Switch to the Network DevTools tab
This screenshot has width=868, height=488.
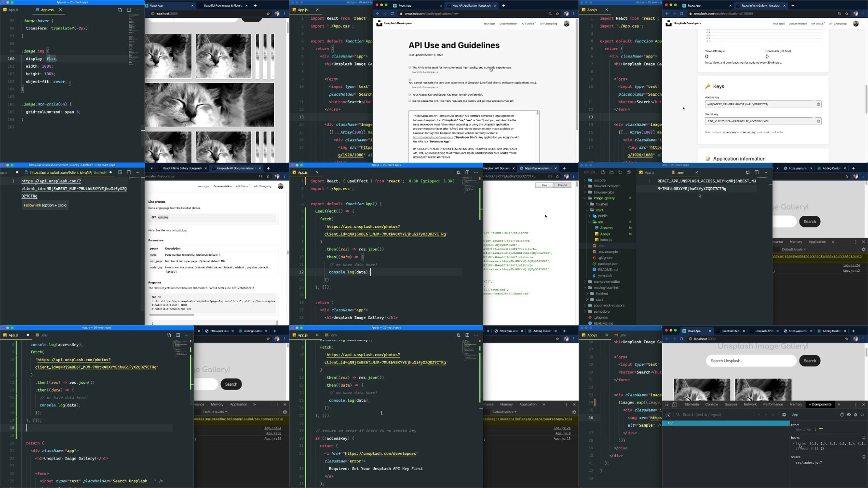coord(750,404)
